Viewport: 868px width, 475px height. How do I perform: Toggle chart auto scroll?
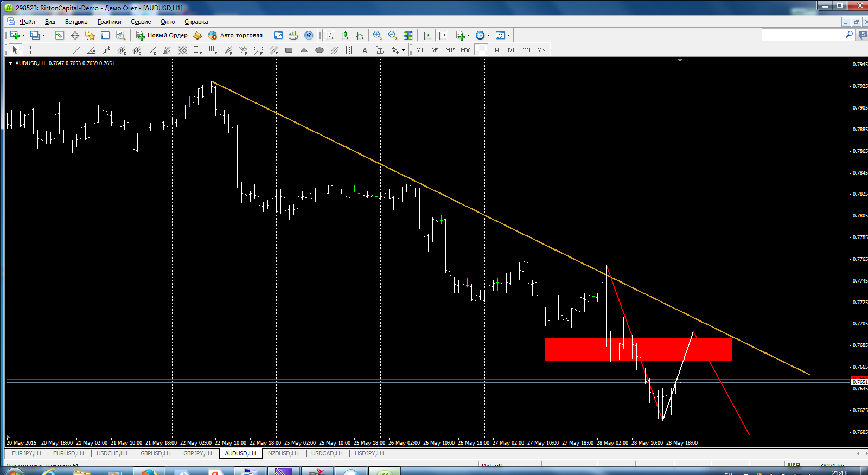[427, 35]
